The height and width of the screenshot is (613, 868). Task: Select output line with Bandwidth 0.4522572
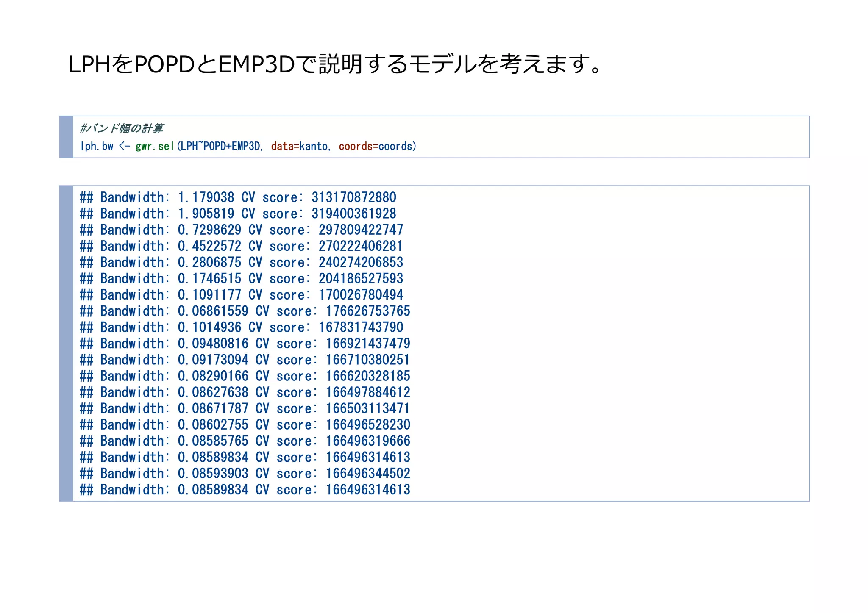pyautogui.click(x=241, y=246)
